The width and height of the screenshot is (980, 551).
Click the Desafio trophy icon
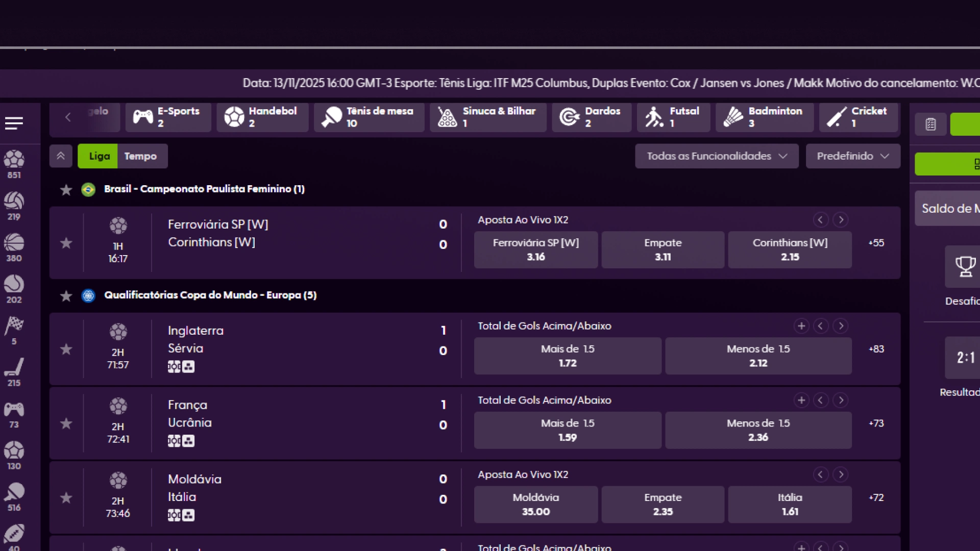[965, 266]
